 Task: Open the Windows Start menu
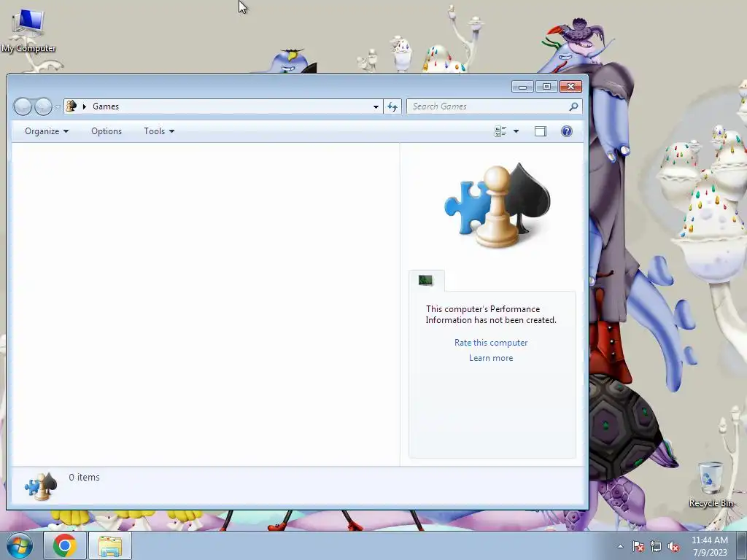pyautogui.click(x=20, y=545)
